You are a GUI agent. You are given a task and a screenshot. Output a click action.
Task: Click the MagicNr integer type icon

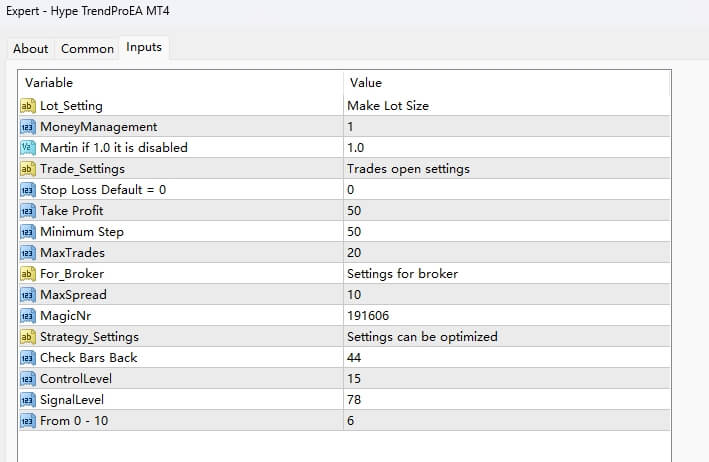tap(27, 315)
